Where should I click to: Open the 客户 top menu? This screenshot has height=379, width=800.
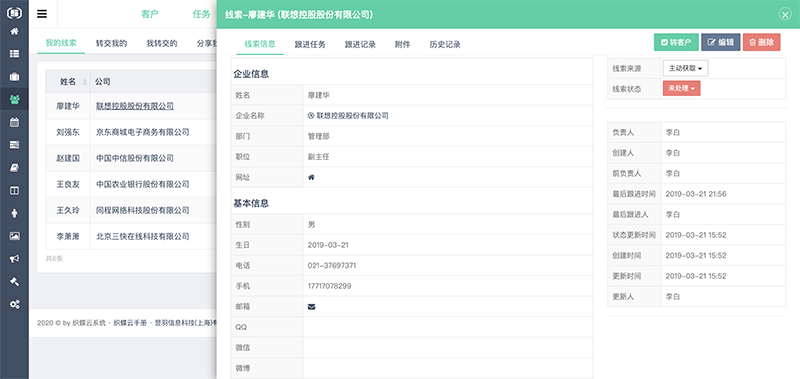pos(149,14)
